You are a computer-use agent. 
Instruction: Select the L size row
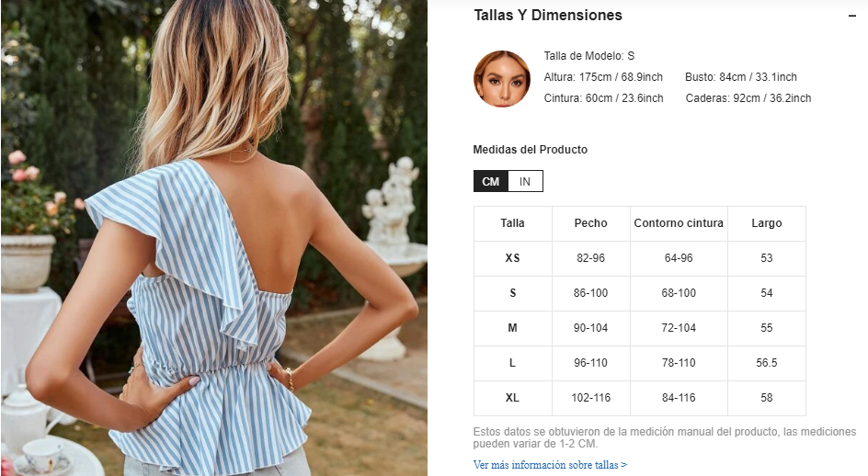(639, 363)
